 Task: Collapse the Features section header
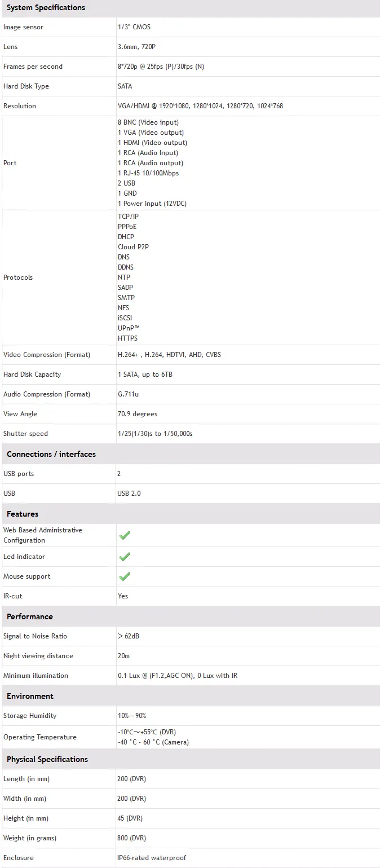(x=23, y=514)
